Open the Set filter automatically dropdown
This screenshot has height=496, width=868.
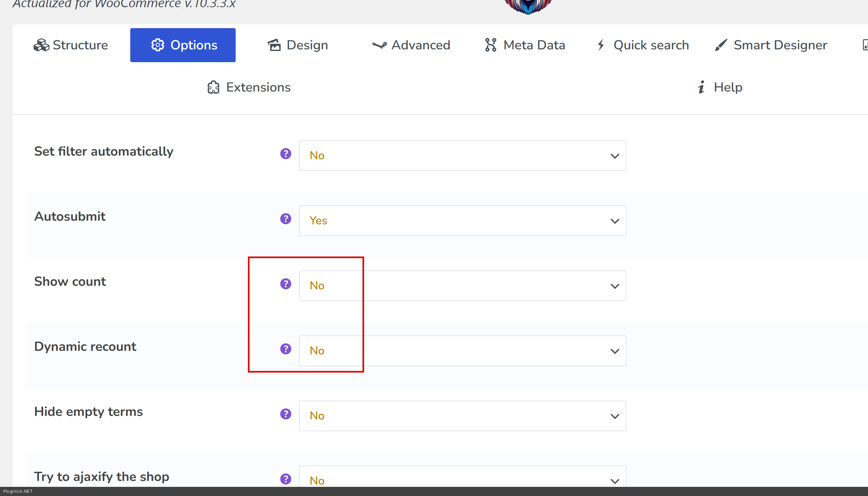(x=462, y=156)
